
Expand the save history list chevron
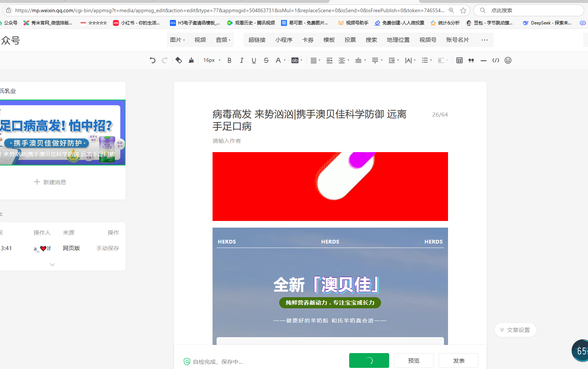click(53, 265)
